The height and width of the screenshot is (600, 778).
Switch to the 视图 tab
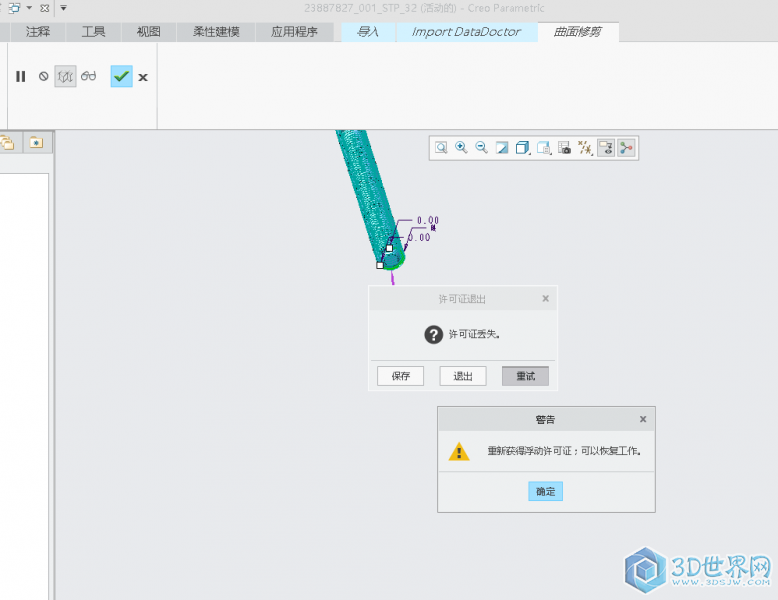[x=149, y=32]
